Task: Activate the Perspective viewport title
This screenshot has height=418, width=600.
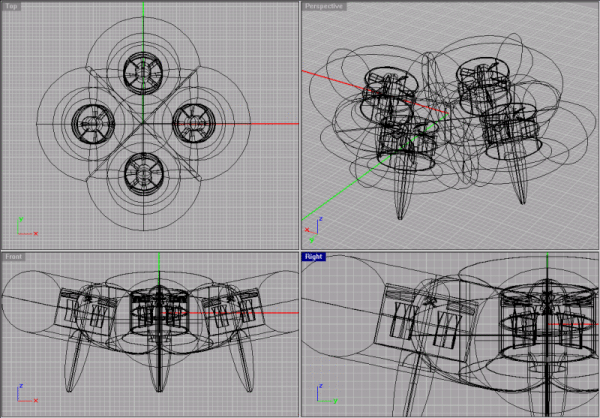Action: pyautogui.click(x=324, y=6)
